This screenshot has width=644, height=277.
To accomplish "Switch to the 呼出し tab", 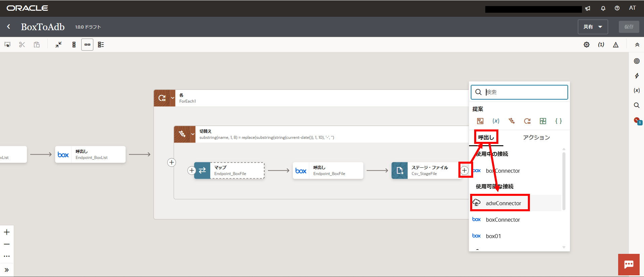I will click(x=486, y=137).
